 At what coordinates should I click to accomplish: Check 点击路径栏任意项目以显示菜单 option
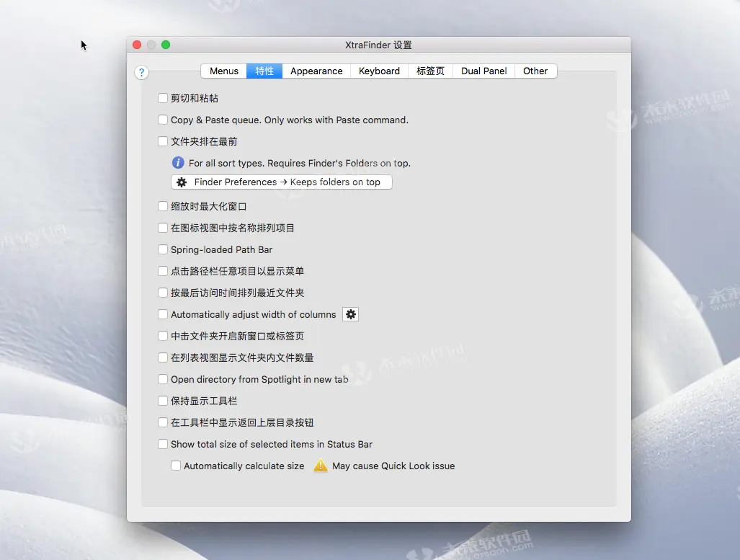click(x=163, y=271)
